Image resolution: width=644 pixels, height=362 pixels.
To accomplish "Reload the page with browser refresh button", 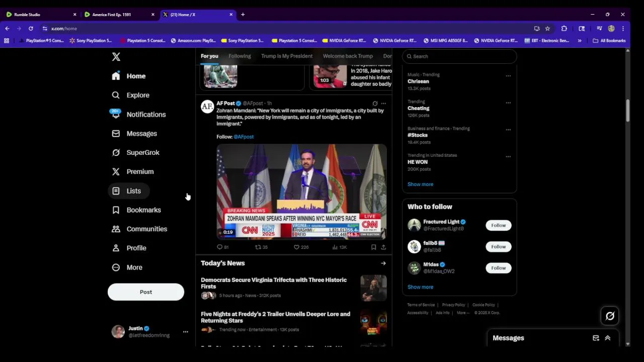I will (31, 29).
